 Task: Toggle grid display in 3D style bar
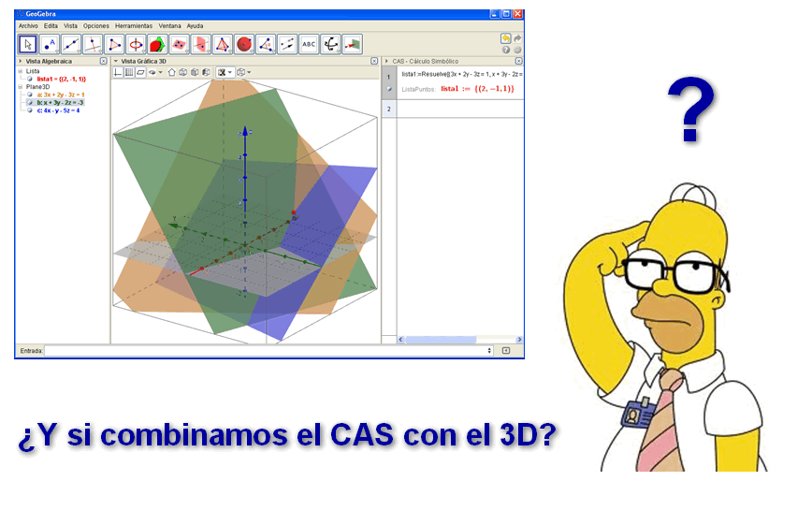point(129,73)
